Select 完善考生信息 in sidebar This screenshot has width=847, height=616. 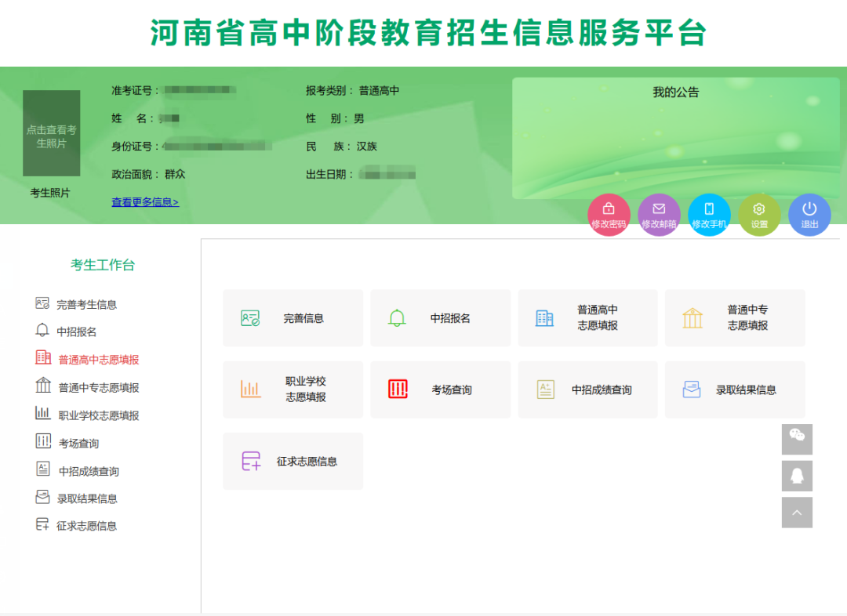[x=86, y=304]
